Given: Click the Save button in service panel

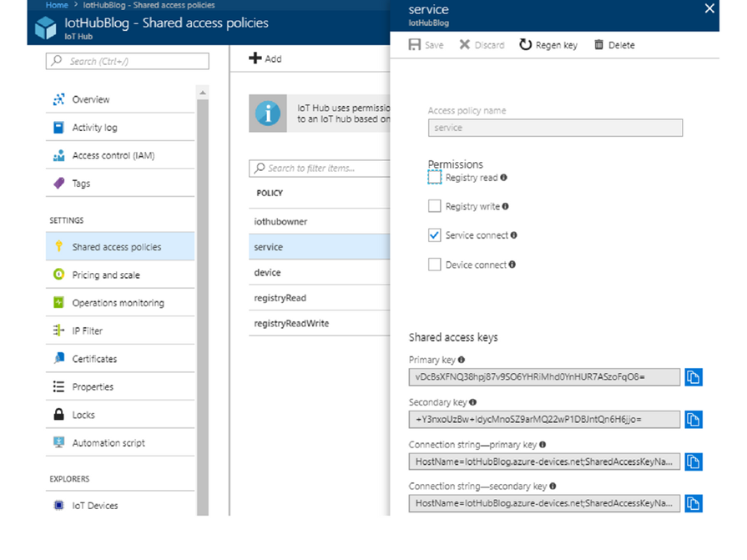Looking at the screenshot, I should point(426,45).
